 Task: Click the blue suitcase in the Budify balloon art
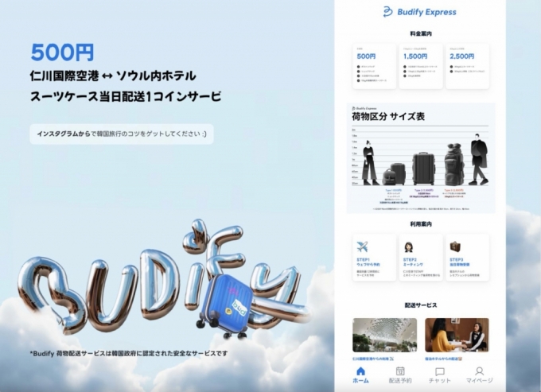(226, 305)
